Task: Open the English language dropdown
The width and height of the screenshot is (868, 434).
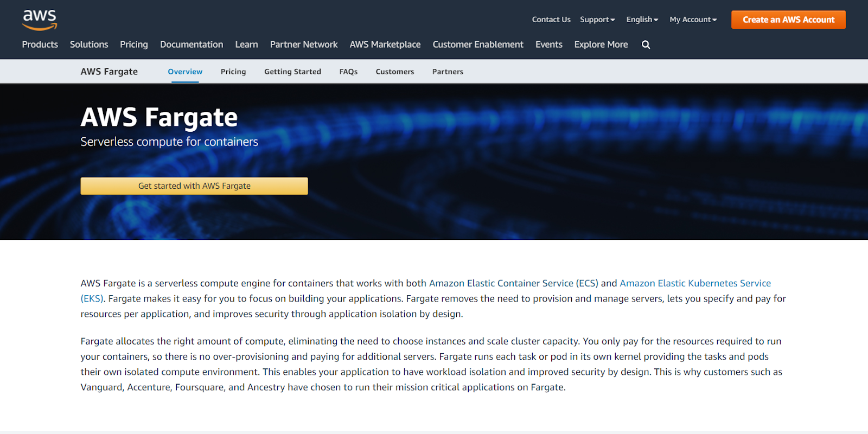Action: click(642, 20)
